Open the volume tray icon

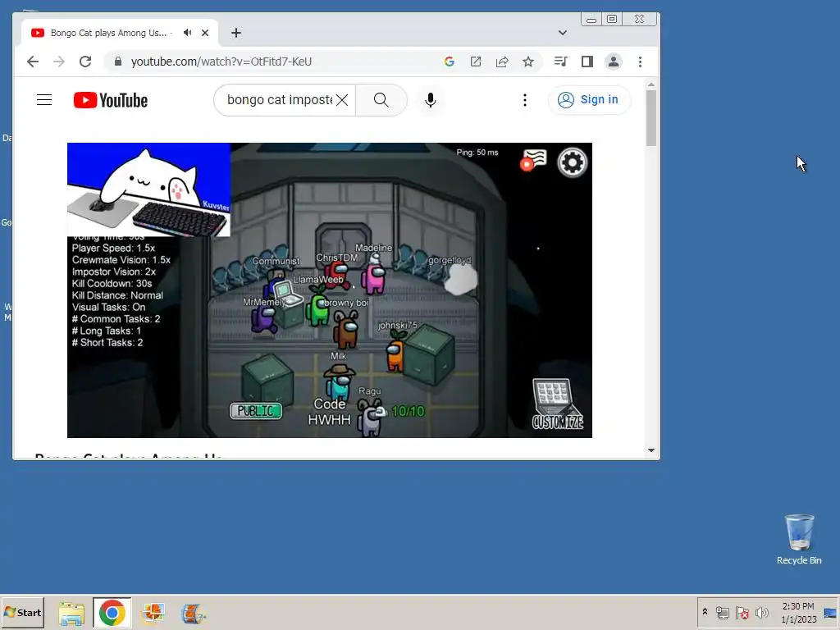(761, 613)
